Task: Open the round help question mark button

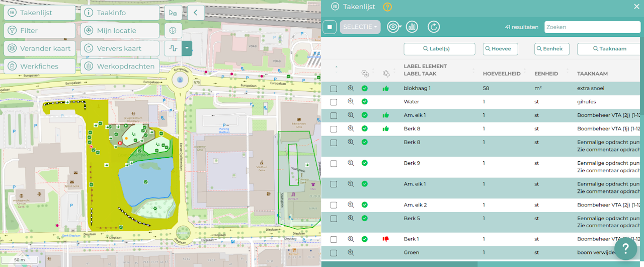Action: tap(625, 248)
